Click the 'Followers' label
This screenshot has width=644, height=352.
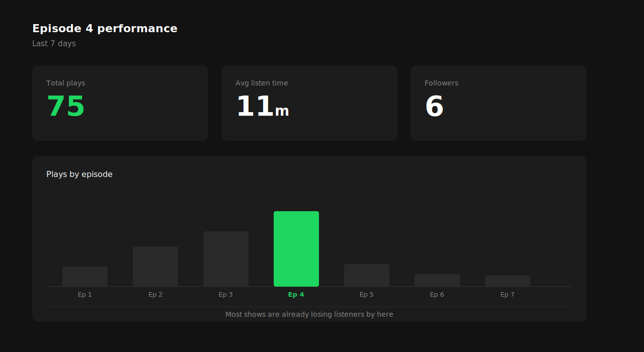coord(441,83)
